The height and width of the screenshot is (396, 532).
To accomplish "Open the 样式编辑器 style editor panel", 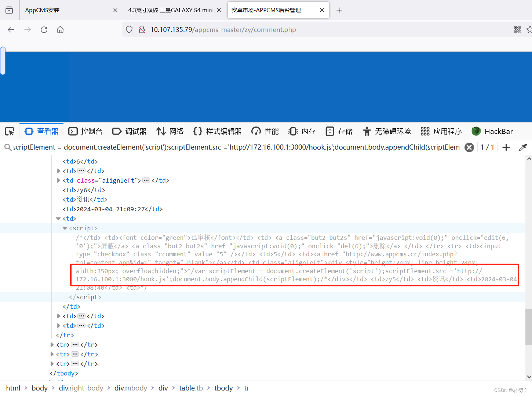I will [x=217, y=131].
